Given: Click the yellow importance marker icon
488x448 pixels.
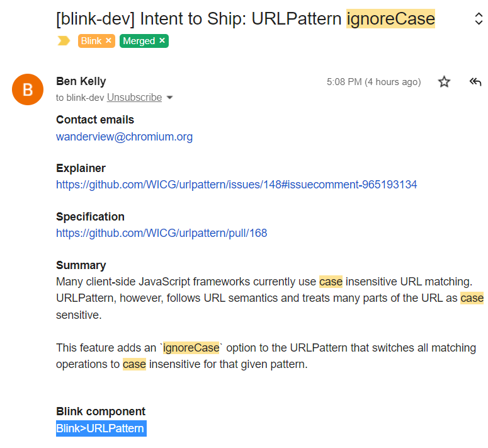Looking at the screenshot, I should point(64,41).
